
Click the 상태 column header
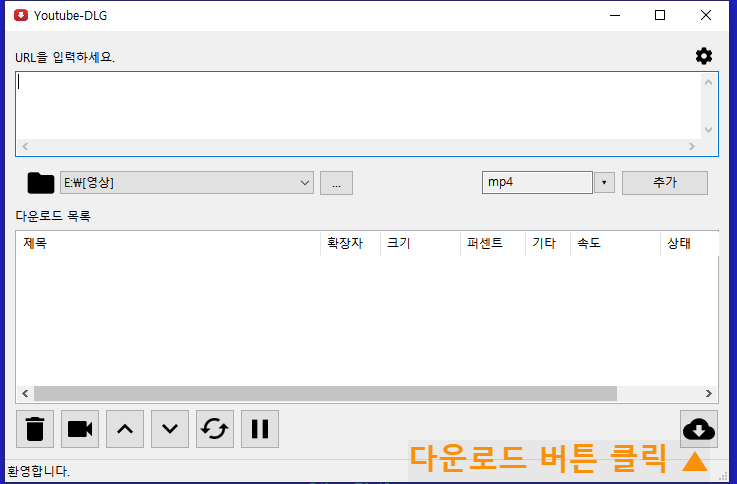pos(690,243)
